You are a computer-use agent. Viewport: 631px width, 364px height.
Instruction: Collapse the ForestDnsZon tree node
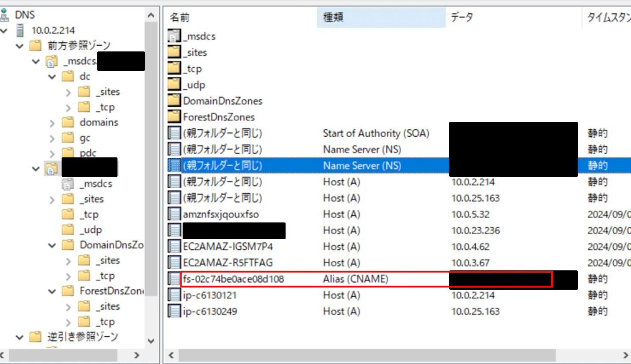pyautogui.click(x=52, y=291)
